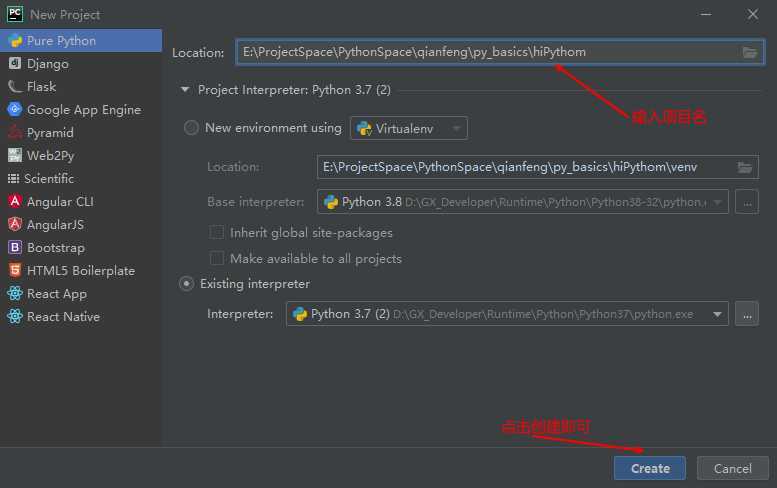Choose Flask project type
This screenshot has width=777, height=488.
point(81,87)
